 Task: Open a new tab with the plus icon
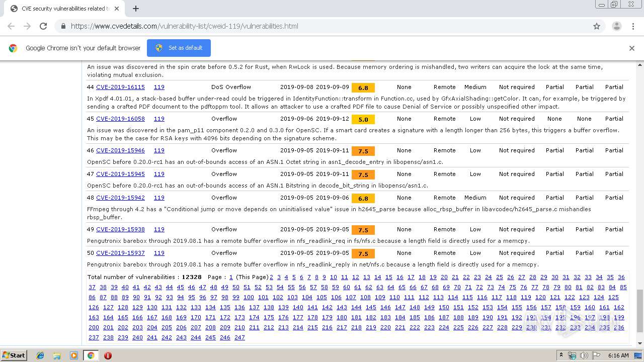point(136,9)
